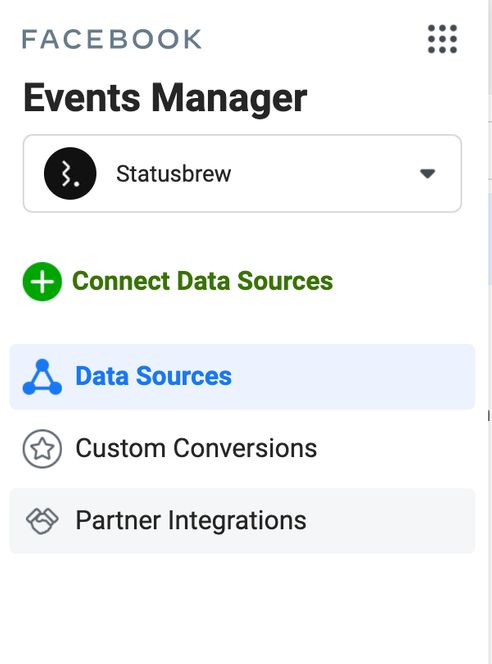Click the FACEBOOK wordmark logo
Viewport: 492px width, 664px height.
pyautogui.click(x=112, y=39)
